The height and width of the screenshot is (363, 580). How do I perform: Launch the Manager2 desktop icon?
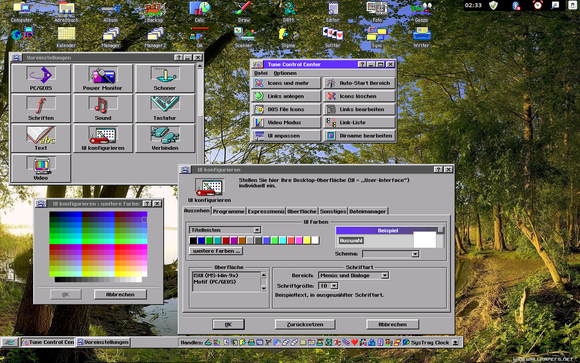tap(155, 37)
